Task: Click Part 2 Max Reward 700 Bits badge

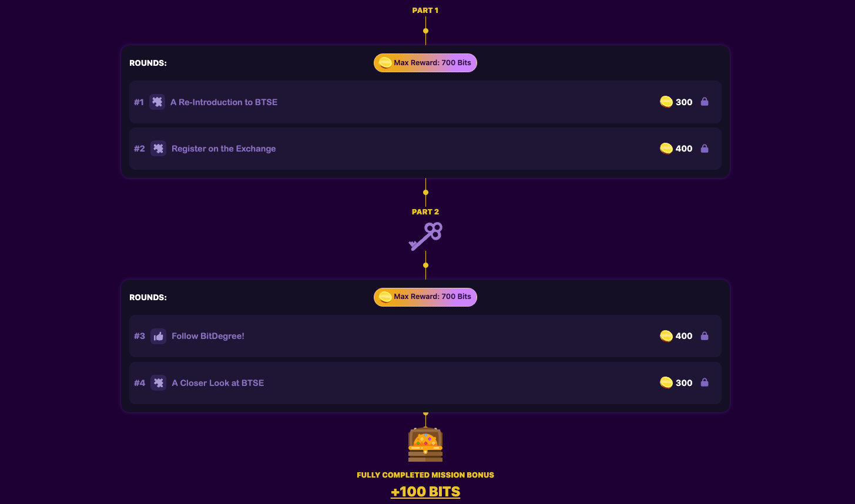Action: (425, 297)
